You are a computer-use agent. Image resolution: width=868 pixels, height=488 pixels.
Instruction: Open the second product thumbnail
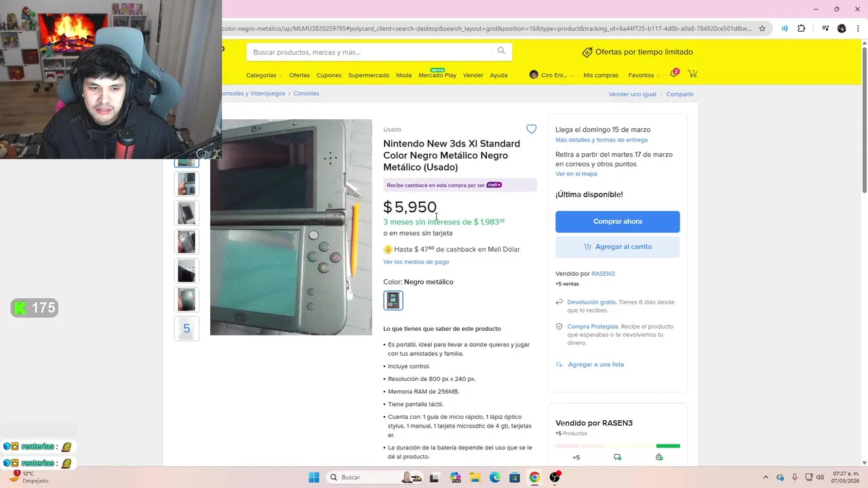(x=186, y=184)
